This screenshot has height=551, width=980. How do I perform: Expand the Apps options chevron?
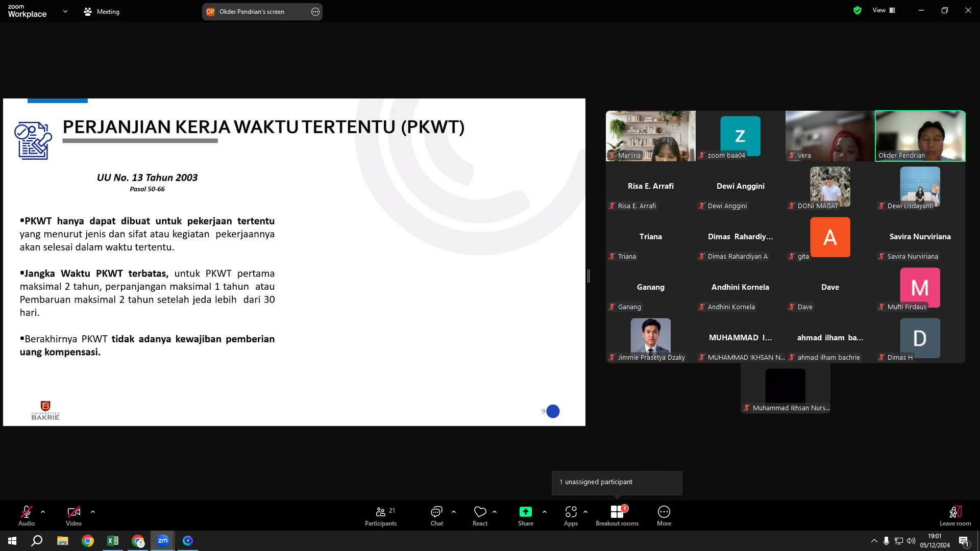click(585, 512)
